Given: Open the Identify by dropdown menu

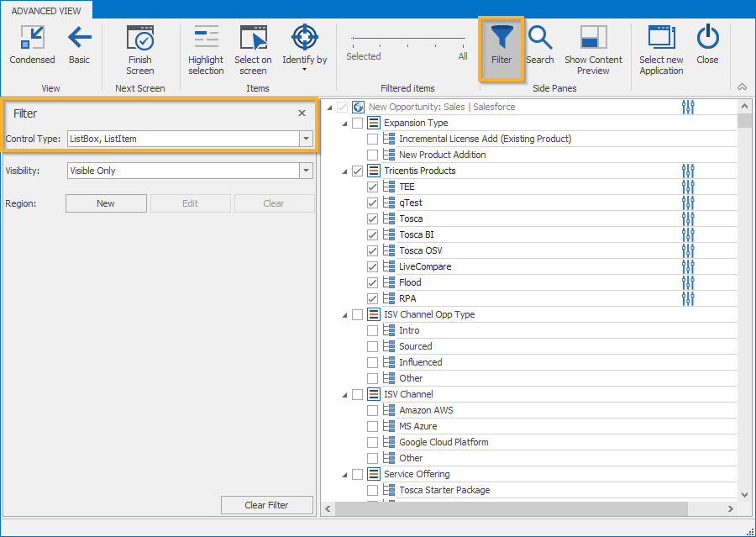Looking at the screenshot, I should (304, 69).
